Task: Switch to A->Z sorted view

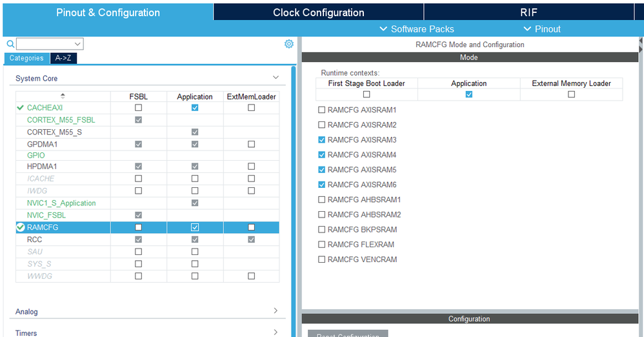Action: tap(63, 58)
